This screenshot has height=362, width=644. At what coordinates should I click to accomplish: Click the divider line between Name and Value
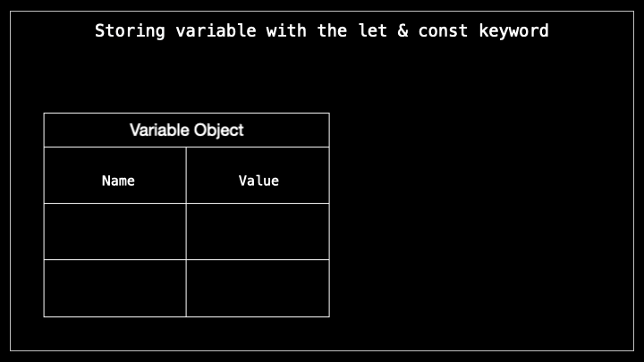click(186, 232)
